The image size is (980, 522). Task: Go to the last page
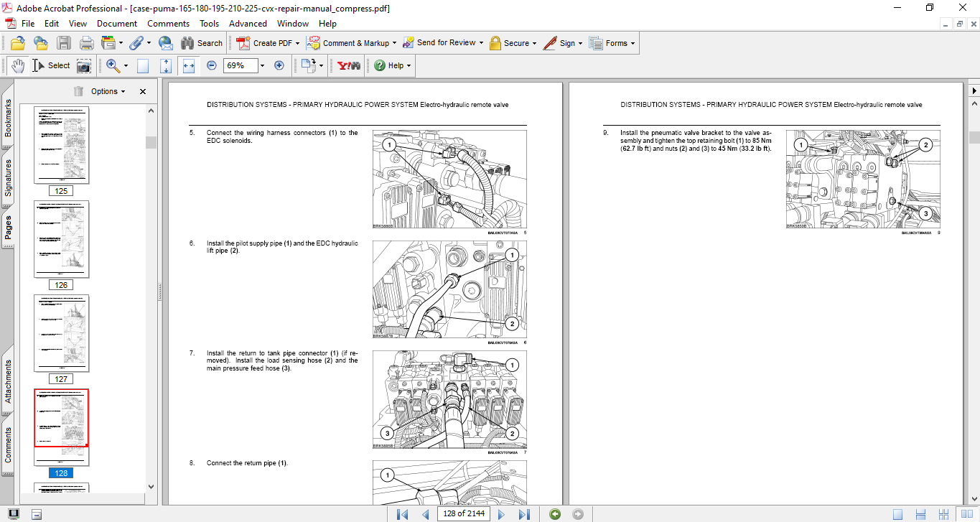[524, 513]
